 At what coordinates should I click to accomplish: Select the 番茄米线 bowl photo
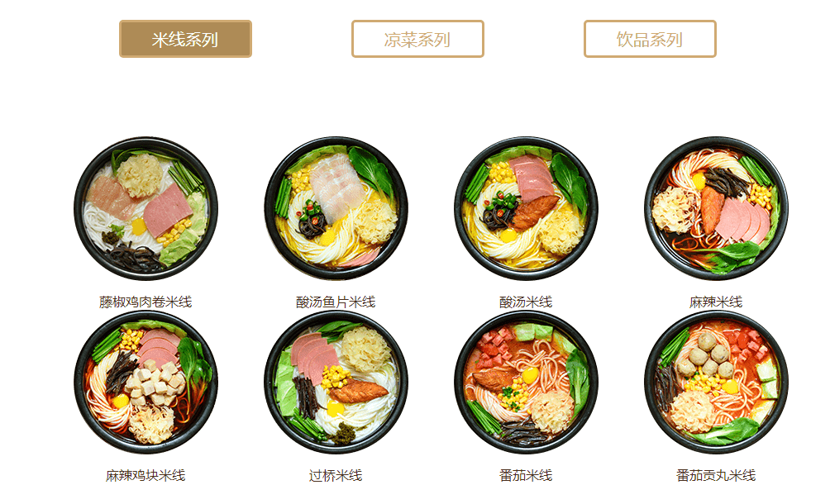[526, 382]
